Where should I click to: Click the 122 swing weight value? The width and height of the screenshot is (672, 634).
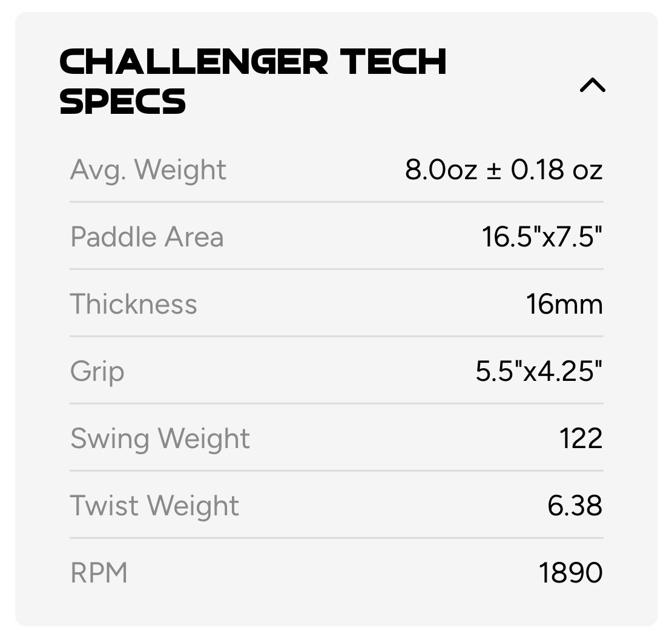pos(581,439)
